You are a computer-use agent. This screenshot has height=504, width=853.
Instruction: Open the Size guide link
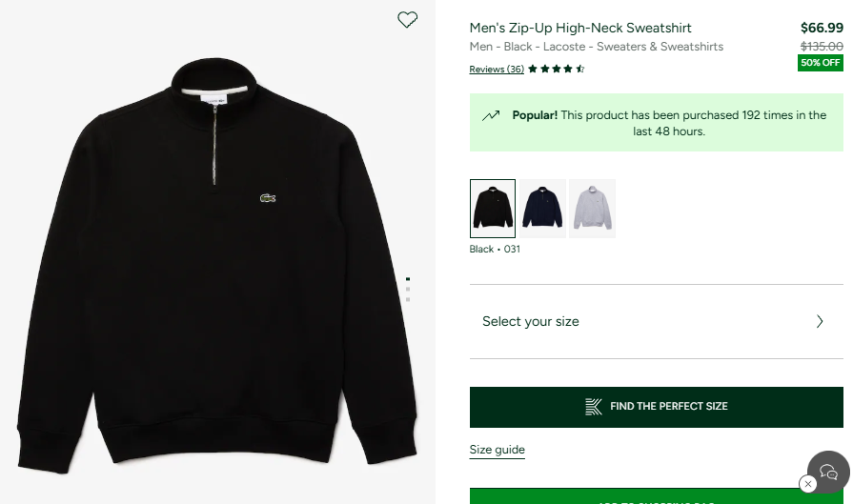click(x=497, y=450)
